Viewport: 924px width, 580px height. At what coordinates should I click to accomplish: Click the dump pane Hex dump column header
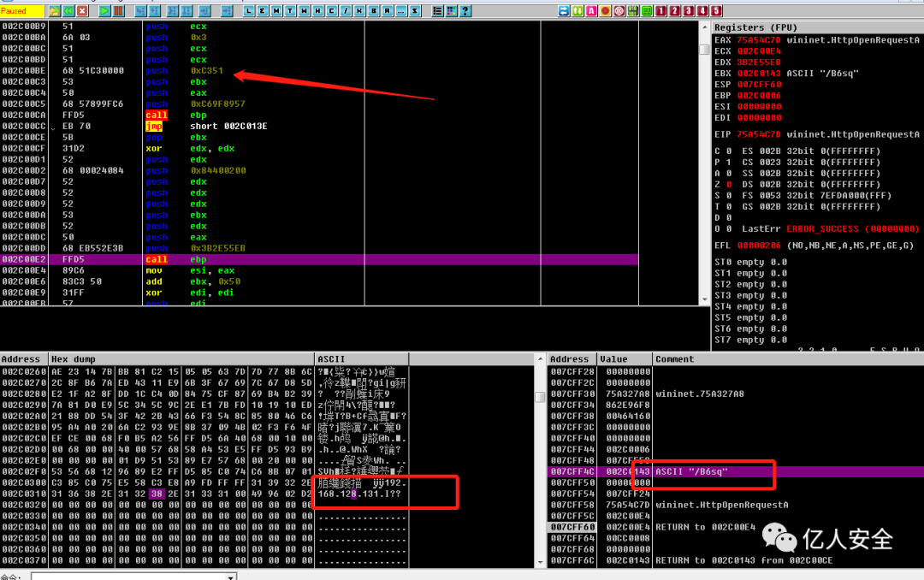(x=181, y=359)
